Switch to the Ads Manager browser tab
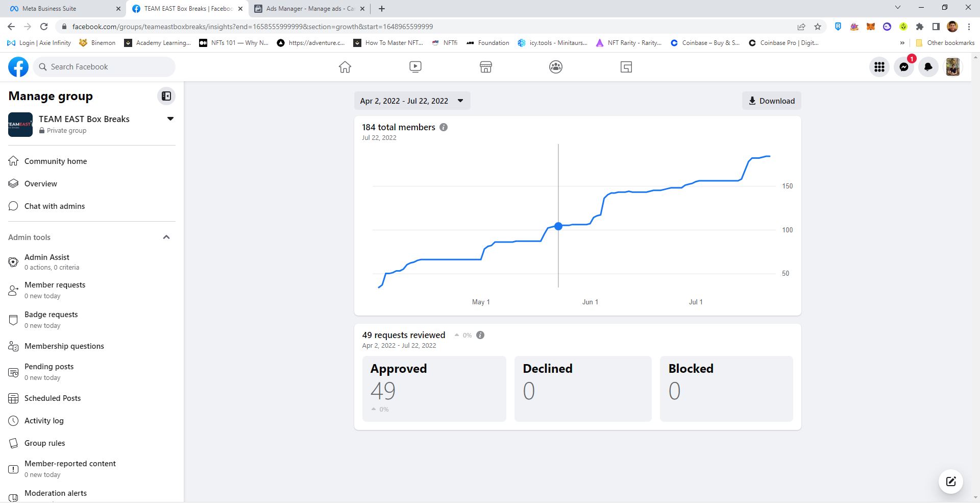 tap(310, 9)
